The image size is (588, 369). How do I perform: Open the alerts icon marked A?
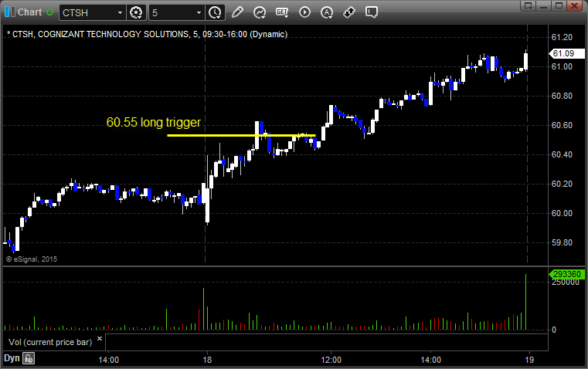(327, 12)
